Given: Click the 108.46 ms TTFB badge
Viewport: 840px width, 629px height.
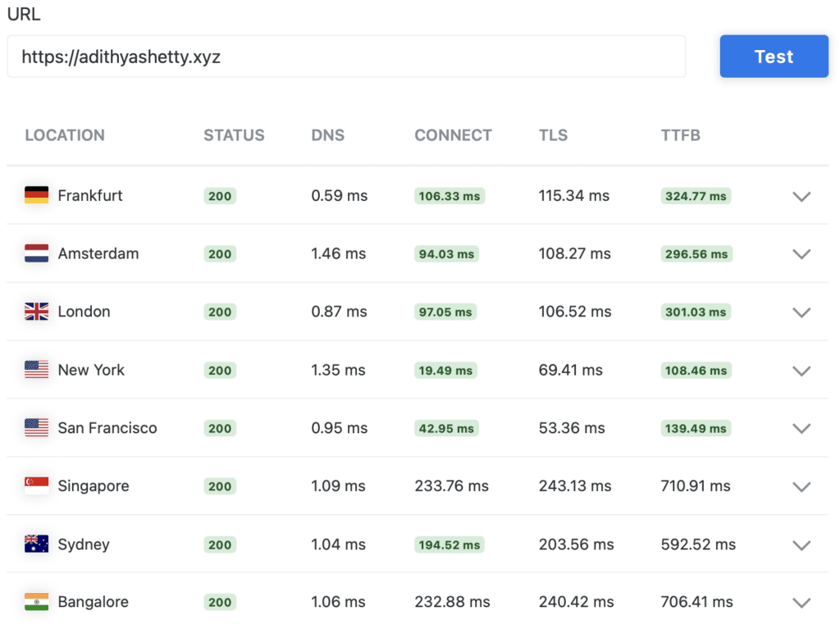Looking at the screenshot, I should click(696, 370).
